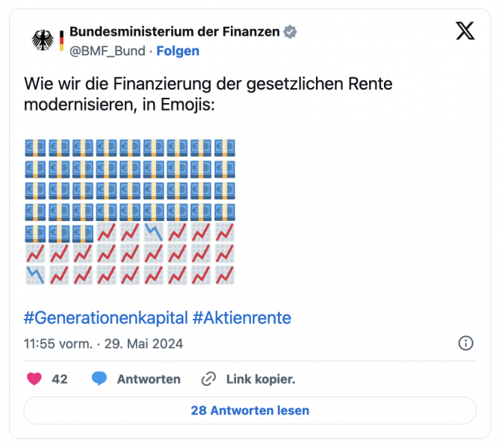
Task: Click the blue falling chart emoji in bottom row
Action: 35,276
